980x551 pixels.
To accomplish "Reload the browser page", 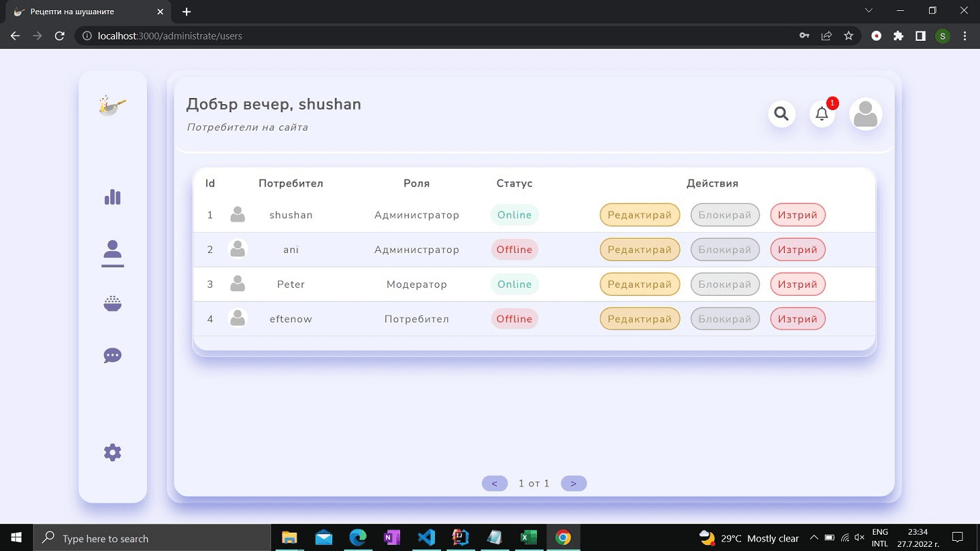I will [x=60, y=36].
